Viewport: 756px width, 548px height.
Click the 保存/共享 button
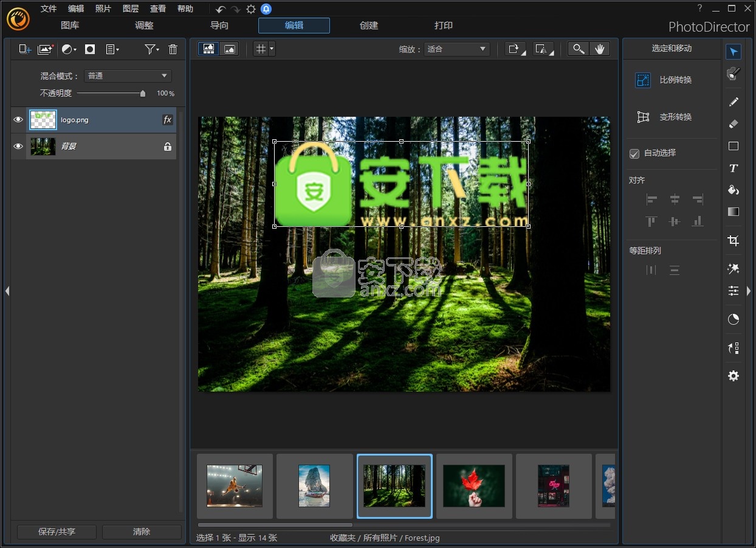[x=57, y=532]
